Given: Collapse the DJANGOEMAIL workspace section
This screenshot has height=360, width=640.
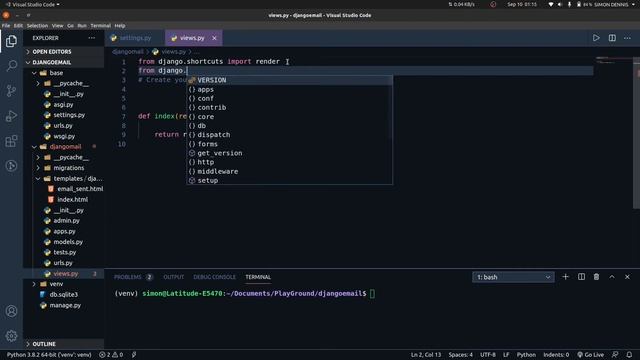Looking at the screenshot, I should coord(63,62).
